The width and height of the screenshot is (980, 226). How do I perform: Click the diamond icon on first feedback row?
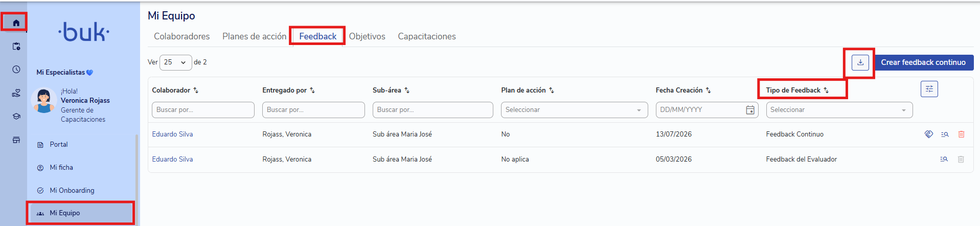point(929,134)
